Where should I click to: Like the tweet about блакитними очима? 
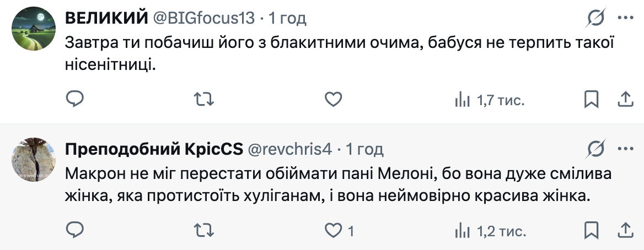332,99
